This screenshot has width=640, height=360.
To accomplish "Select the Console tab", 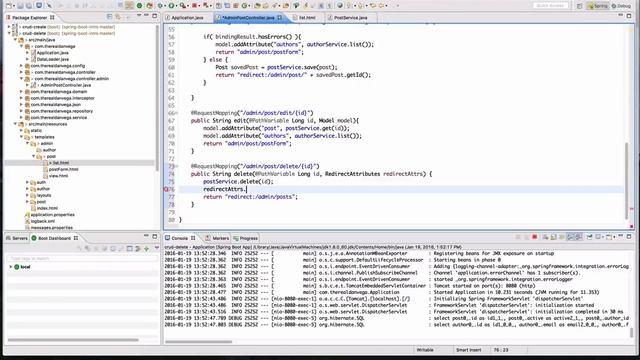I will click(180, 238).
